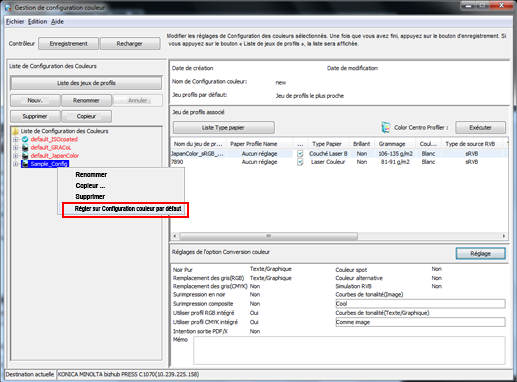Select the 7890 profile row
Image resolution: width=517 pixels, height=382 pixels.
[339, 162]
